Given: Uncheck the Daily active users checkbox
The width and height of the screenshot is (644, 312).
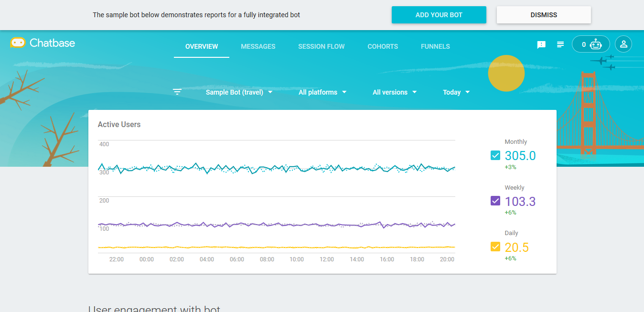Looking at the screenshot, I should tap(495, 247).
